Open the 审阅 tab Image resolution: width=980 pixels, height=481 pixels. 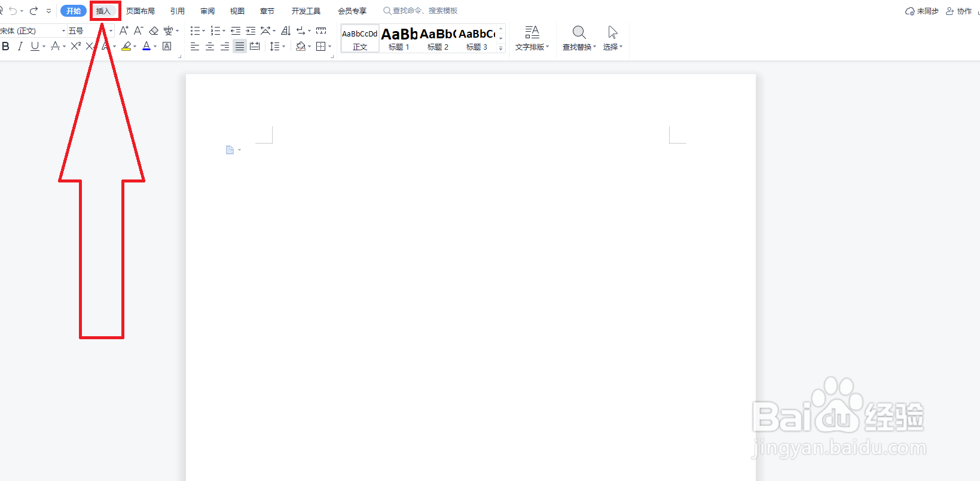point(207,11)
